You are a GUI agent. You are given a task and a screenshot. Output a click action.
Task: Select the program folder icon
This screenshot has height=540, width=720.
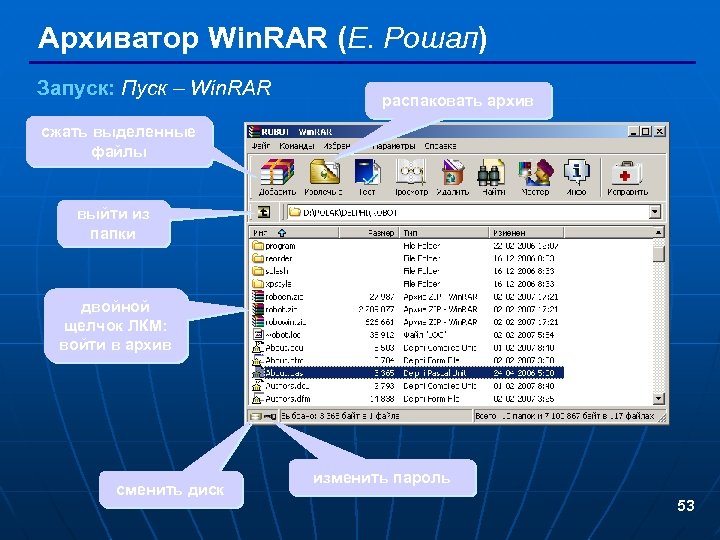258,246
